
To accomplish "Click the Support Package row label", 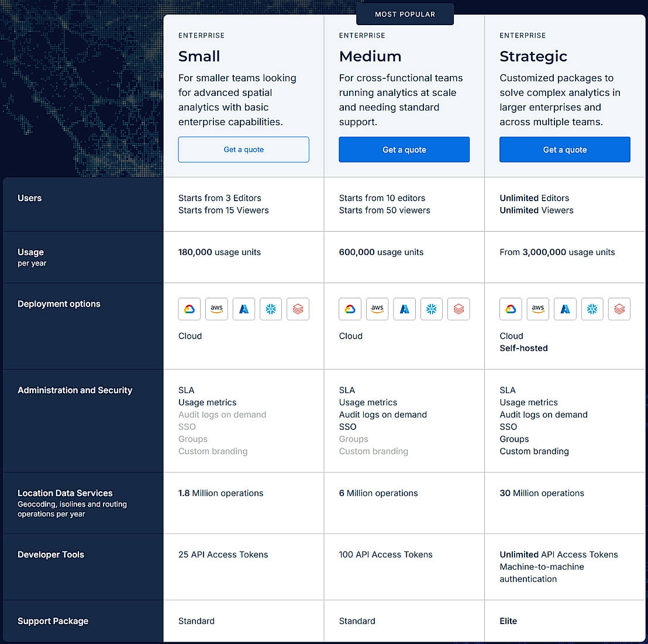I will pyautogui.click(x=53, y=621).
